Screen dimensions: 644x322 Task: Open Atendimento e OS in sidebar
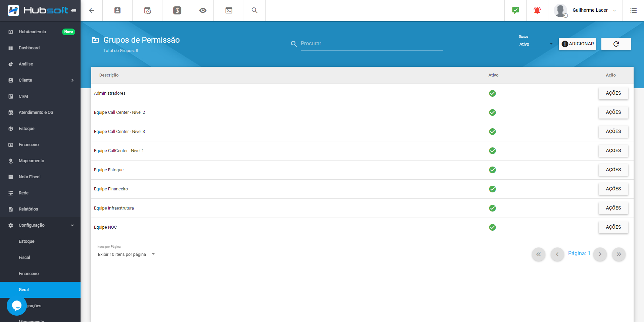[40, 112]
